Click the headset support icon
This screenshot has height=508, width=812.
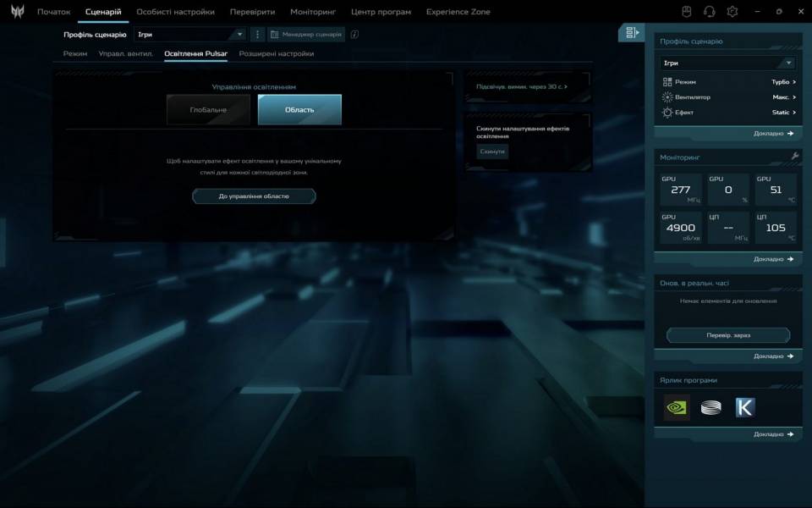(710, 12)
